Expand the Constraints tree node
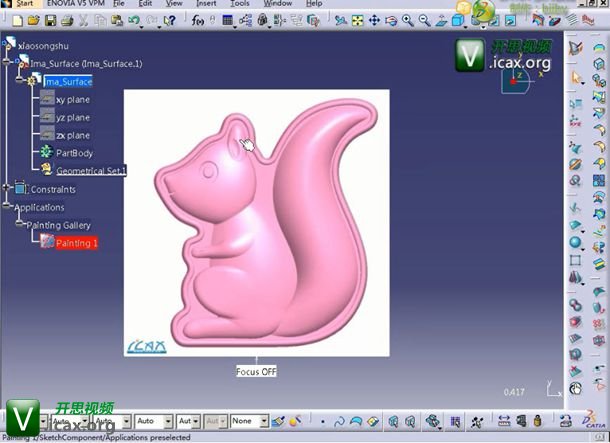Image resolution: width=610 pixels, height=443 pixels. pyautogui.click(x=6, y=187)
